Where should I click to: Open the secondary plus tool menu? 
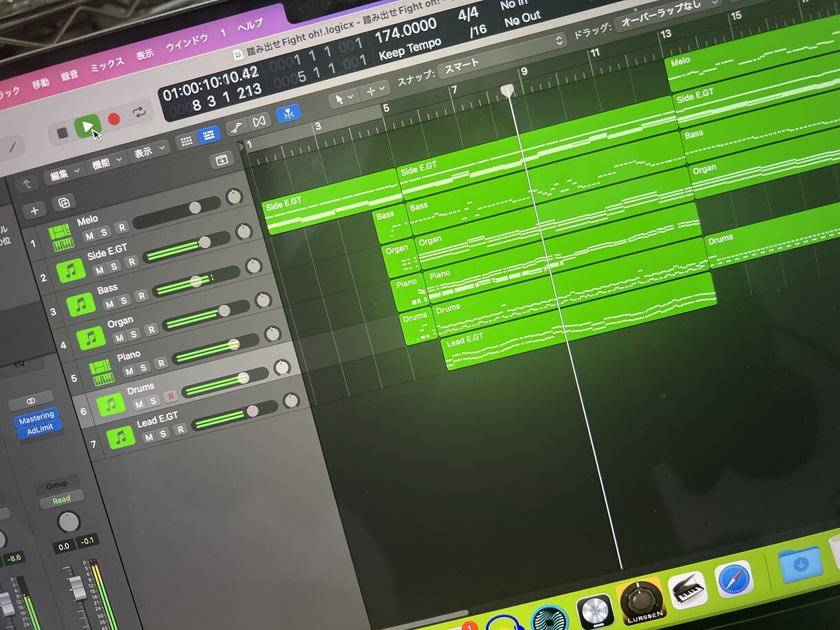375,90
